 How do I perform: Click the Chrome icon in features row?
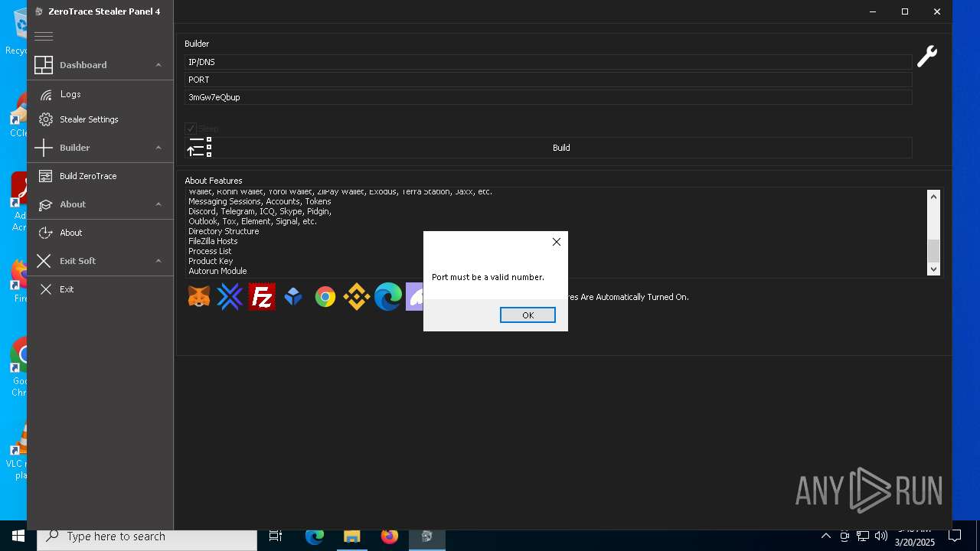click(325, 297)
